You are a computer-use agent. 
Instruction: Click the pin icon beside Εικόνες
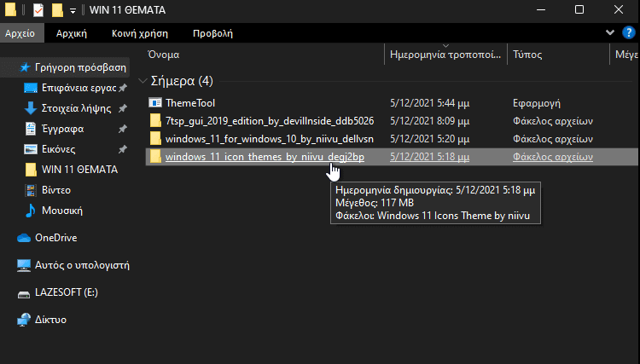122,149
